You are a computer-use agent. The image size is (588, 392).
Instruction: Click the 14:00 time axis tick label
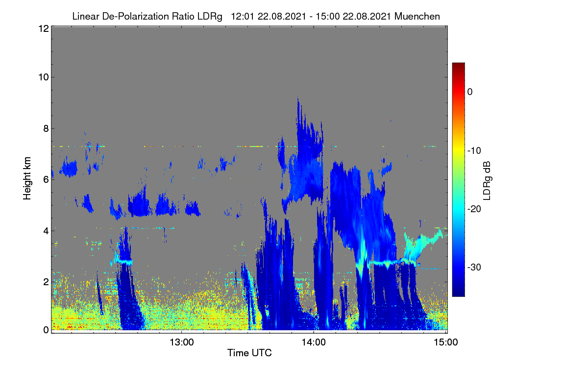314,343
